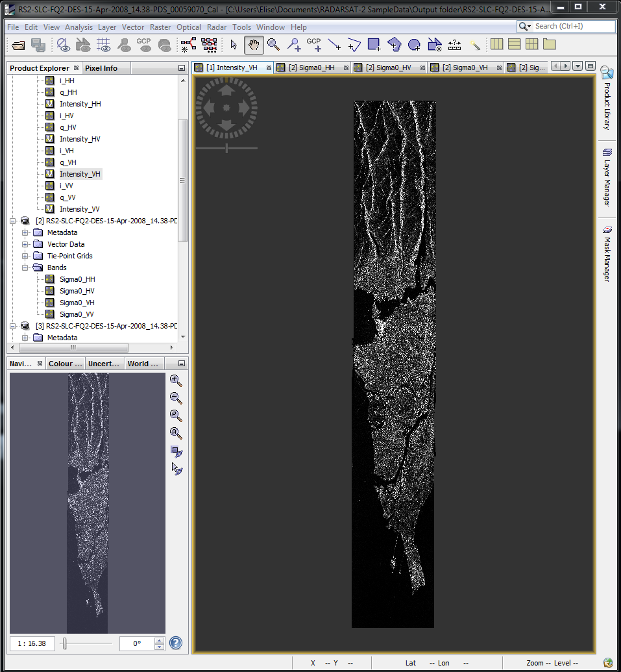Select the Draw Ellipse tool
The image size is (621, 672).
[414, 45]
